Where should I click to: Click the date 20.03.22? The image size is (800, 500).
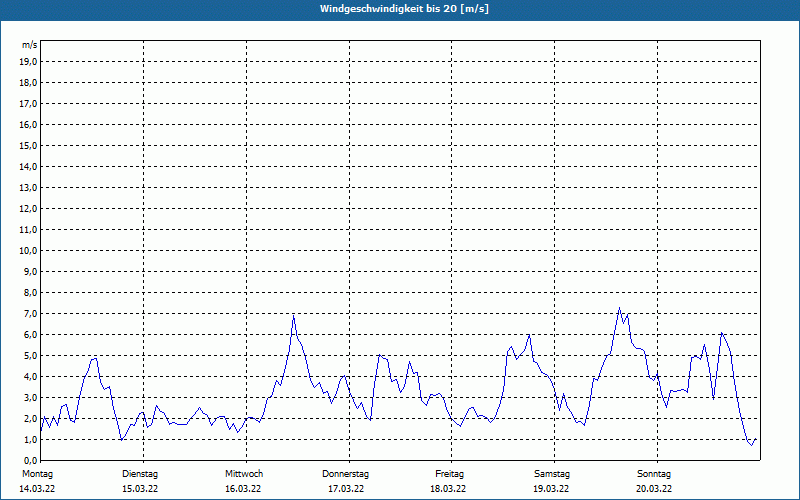coord(654,489)
